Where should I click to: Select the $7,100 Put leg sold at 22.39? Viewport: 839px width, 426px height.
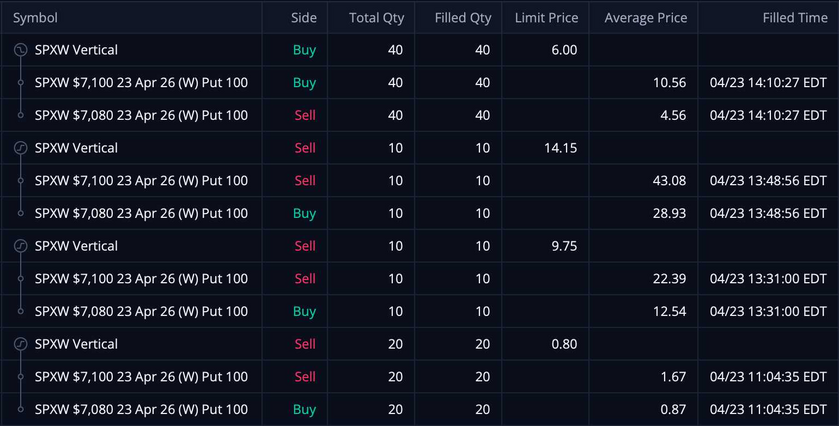pos(141,279)
